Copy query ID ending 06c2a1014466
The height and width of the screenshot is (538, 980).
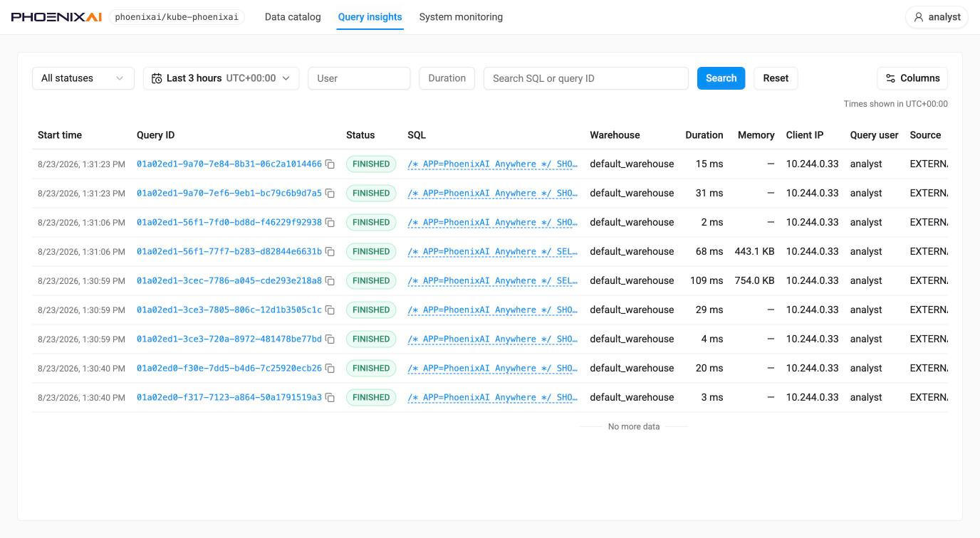(x=330, y=164)
